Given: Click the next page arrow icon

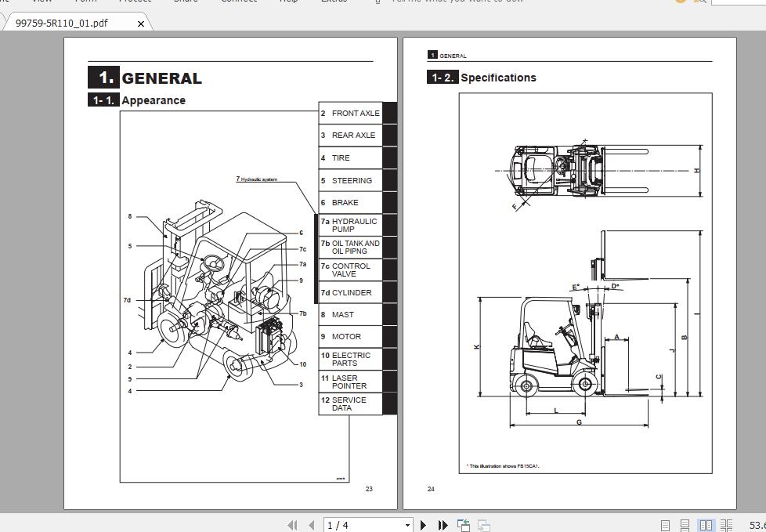Looking at the screenshot, I should click(x=423, y=523).
